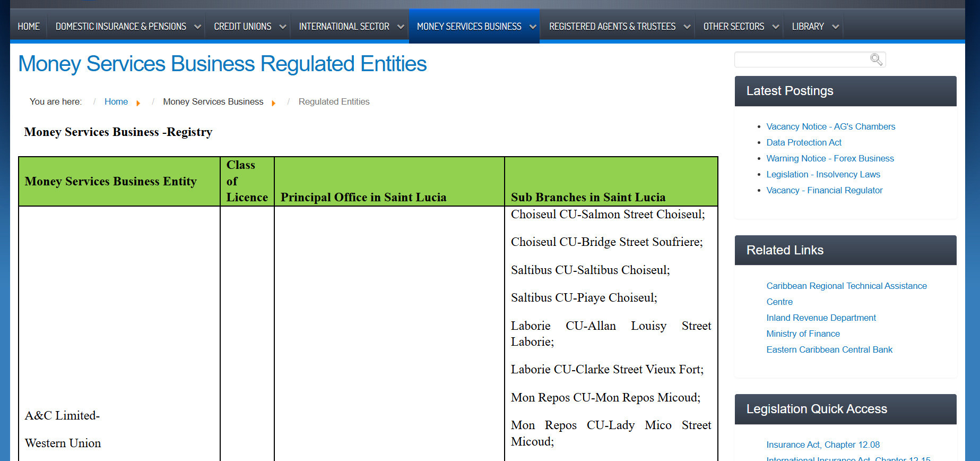980x461 pixels.
Task: Open the Library menu
Action: coord(808,27)
